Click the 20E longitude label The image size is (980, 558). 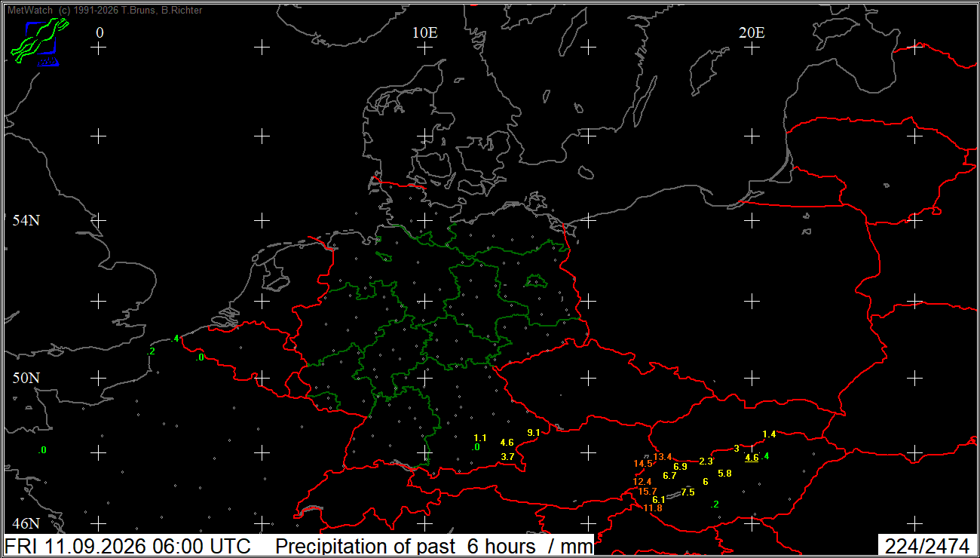(752, 32)
